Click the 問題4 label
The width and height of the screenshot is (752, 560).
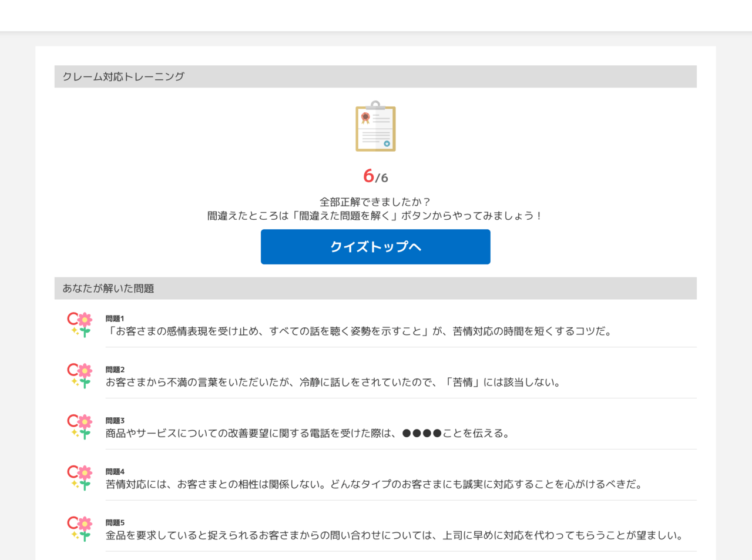coord(115,472)
